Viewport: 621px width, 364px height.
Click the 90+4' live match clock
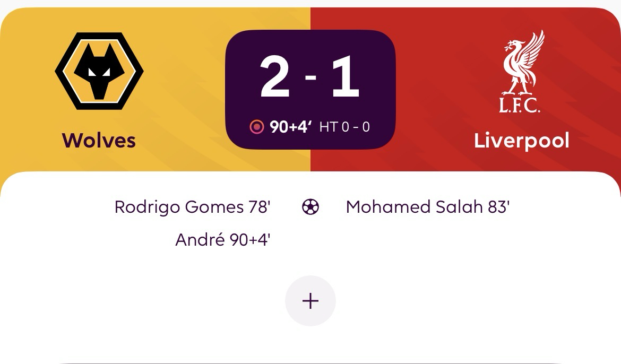click(290, 127)
